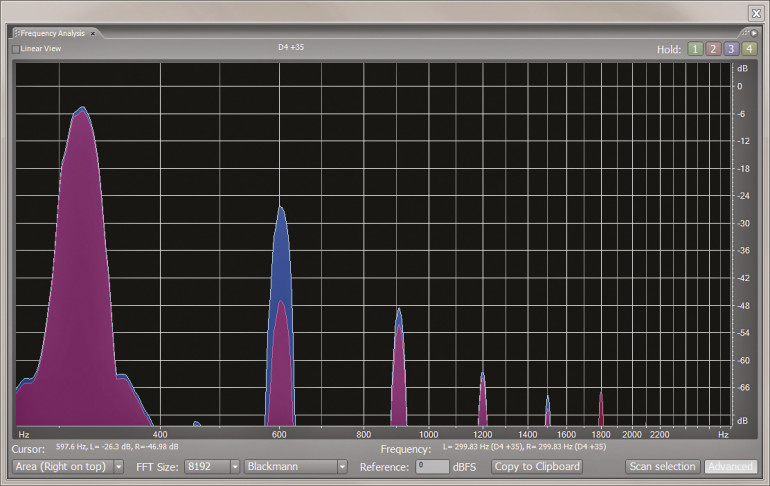Open the Blackmann window type dropdown
The image size is (770, 486).
(x=296, y=467)
